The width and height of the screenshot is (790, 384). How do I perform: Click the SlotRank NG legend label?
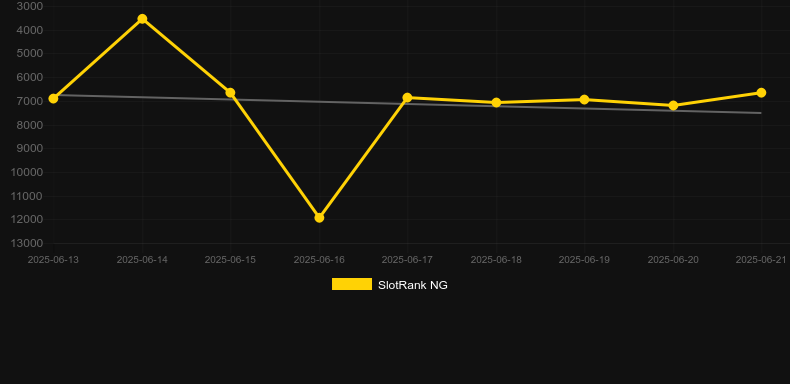click(x=413, y=285)
